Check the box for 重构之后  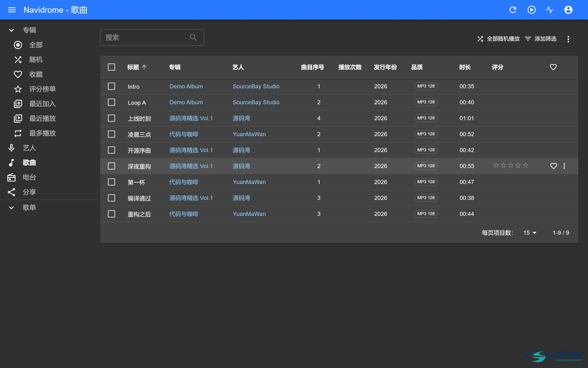coord(111,214)
